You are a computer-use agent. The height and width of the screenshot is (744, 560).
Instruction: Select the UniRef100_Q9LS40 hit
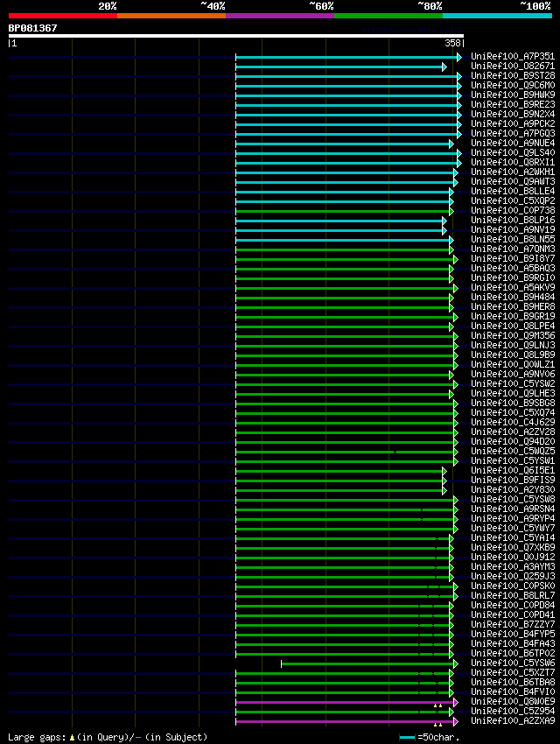pyautogui.click(x=513, y=153)
